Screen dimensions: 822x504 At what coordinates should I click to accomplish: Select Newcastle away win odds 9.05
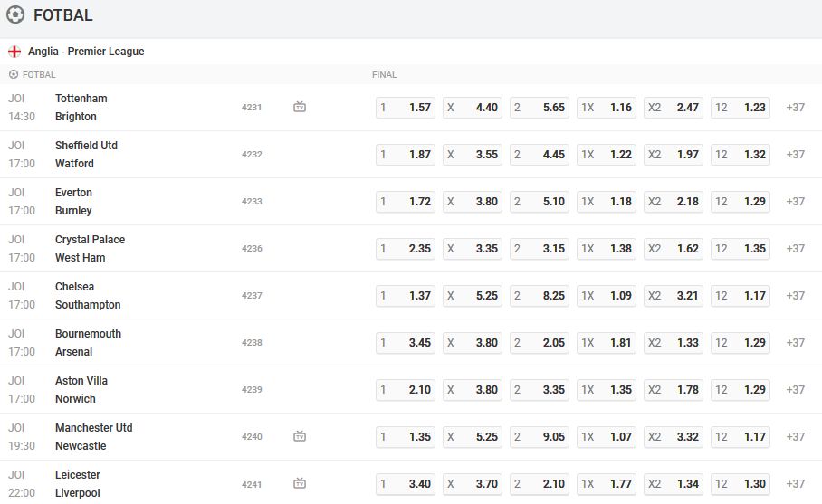click(540, 436)
